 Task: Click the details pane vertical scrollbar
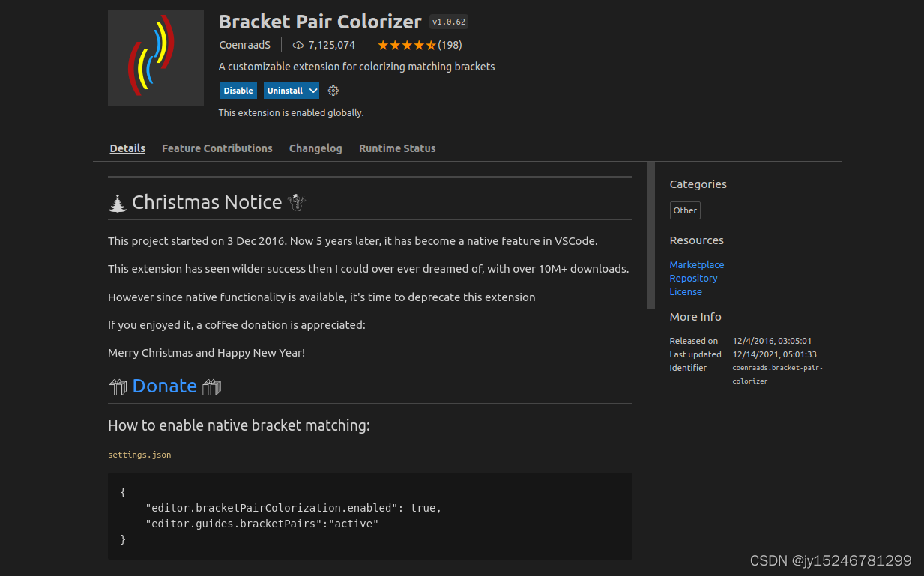(x=651, y=235)
